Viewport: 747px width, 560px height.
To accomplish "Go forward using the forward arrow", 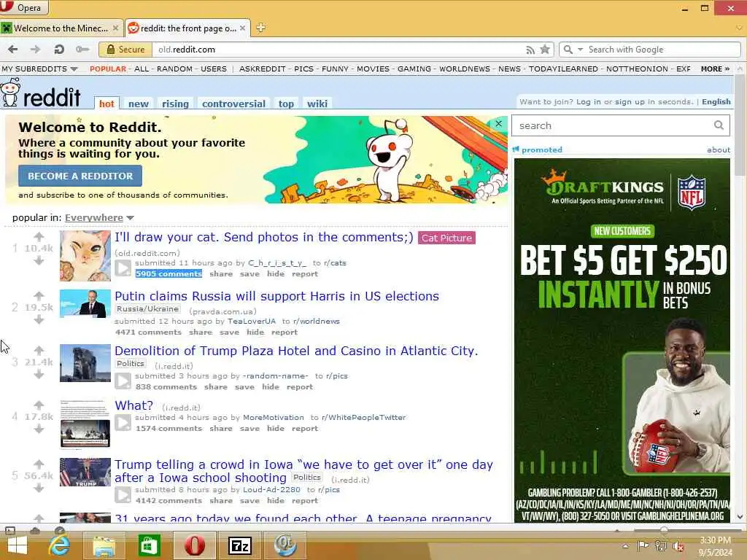I will (x=35, y=49).
